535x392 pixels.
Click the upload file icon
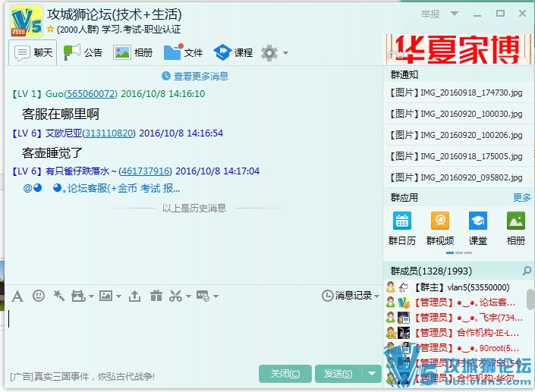(x=135, y=296)
